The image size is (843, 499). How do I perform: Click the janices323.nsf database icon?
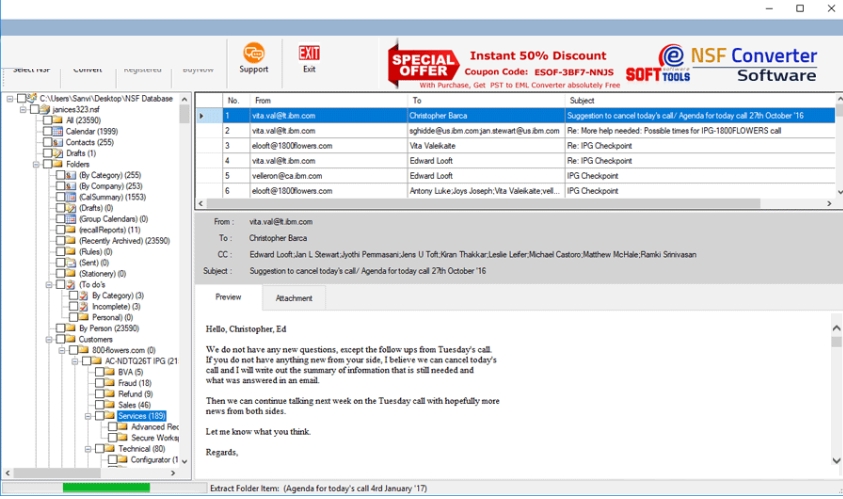coord(45,109)
